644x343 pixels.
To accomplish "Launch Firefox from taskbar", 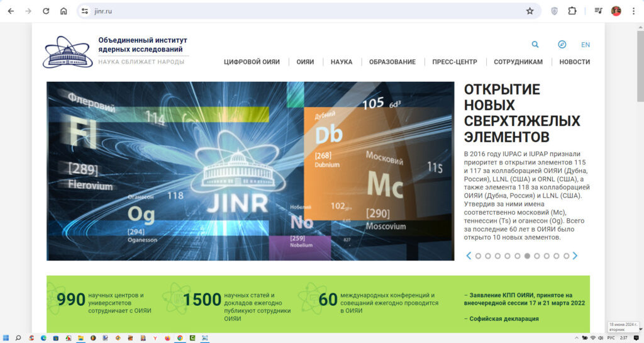I will (x=167, y=338).
